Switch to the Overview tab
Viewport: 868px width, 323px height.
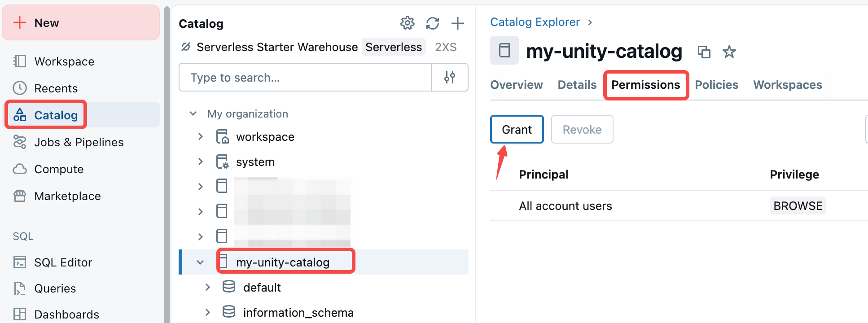[x=516, y=85]
